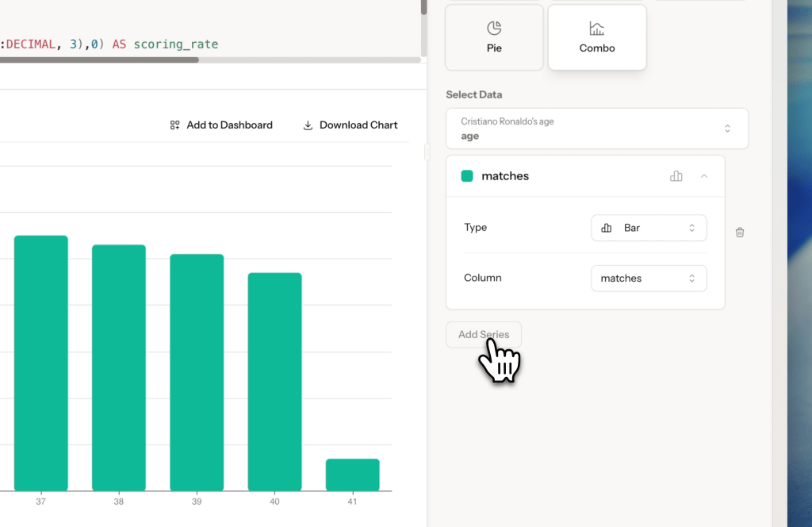Click the side panel resize handle
The height and width of the screenshot is (527, 812).
coord(427,152)
